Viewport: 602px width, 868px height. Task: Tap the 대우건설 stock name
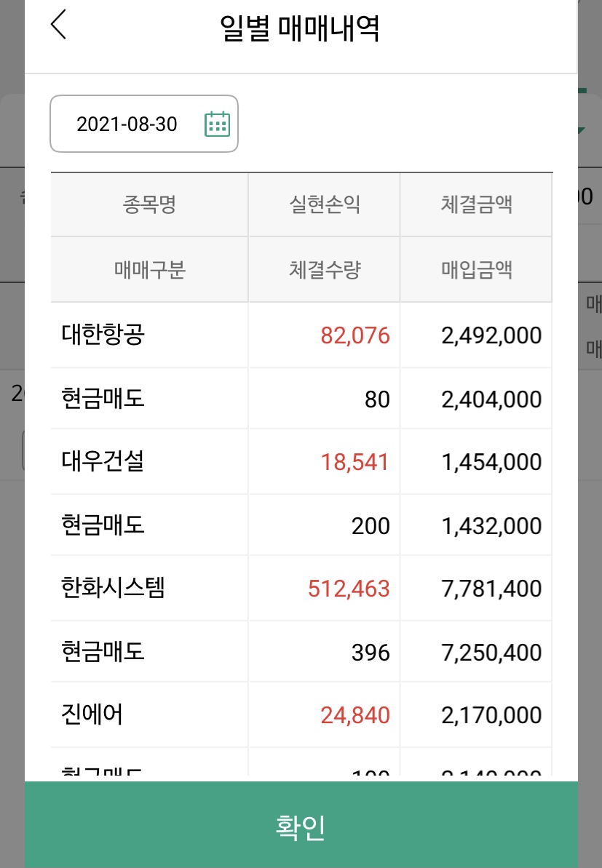102,462
